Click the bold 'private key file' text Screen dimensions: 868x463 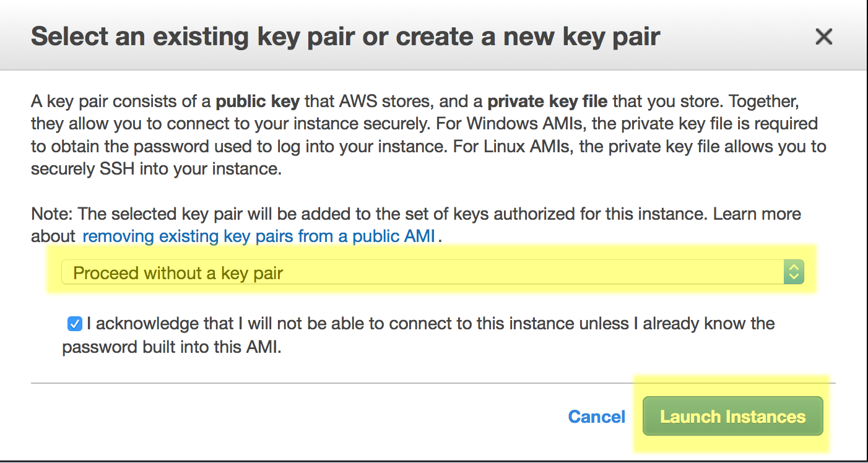[x=547, y=101]
